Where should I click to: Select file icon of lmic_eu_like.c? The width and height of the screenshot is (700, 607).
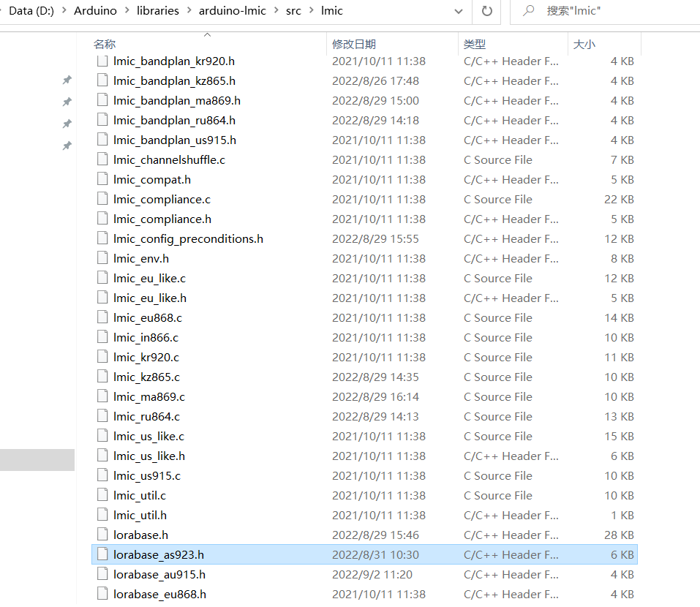coord(102,278)
